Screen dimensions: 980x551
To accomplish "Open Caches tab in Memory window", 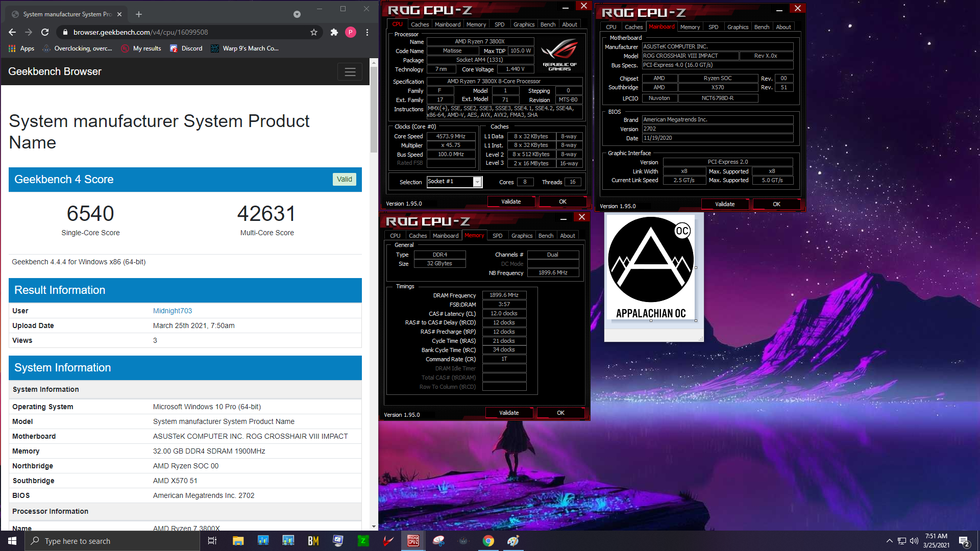I will pyautogui.click(x=418, y=236).
